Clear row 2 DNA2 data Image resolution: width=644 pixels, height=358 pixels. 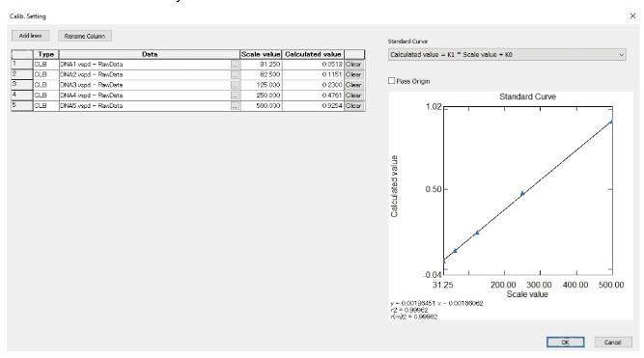tap(353, 74)
